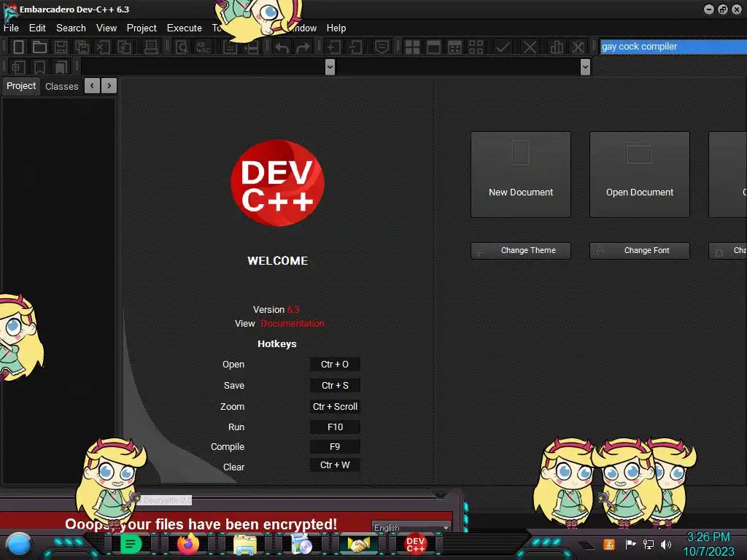Screen dimensions: 747x560
Task: Open the English language dropdown
Action: 411,528
